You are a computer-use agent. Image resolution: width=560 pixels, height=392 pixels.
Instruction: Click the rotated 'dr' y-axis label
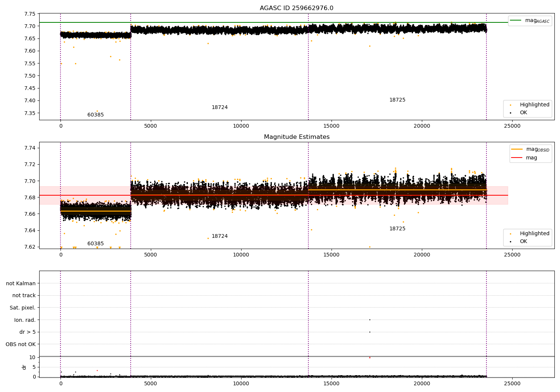(x=24, y=367)
